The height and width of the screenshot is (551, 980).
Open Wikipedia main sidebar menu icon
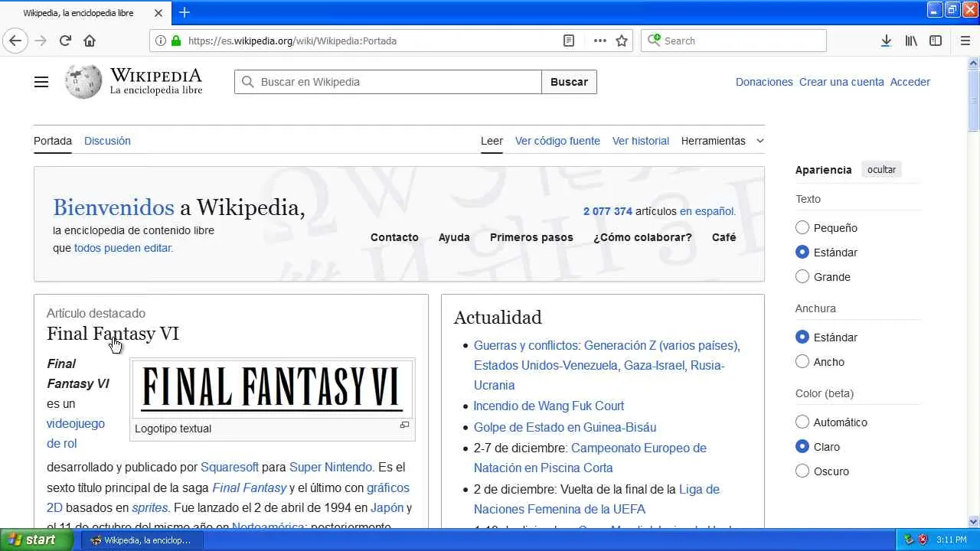pyautogui.click(x=41, y=82)
